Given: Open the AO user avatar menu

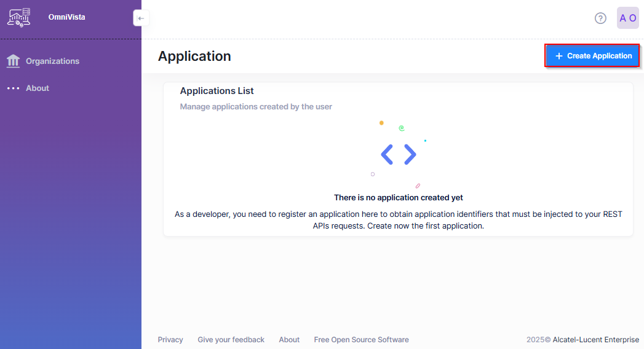Looking at the screenshot, I should [x=627, y=18].
